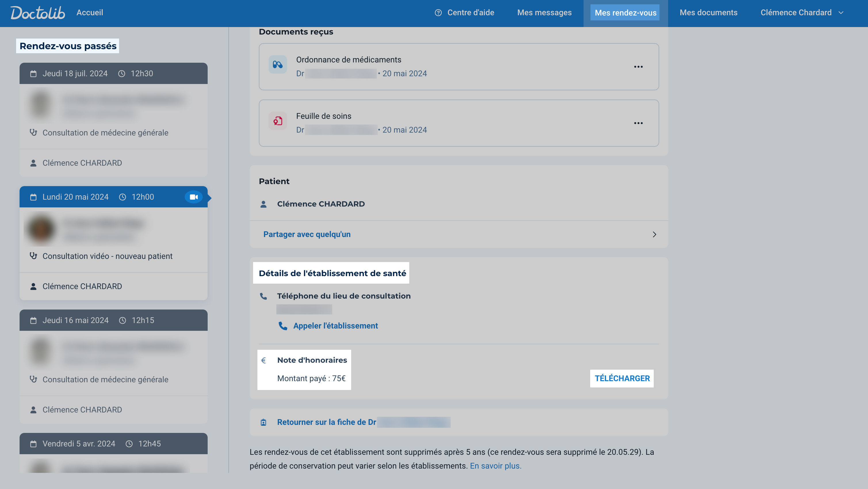Image resolution: width=868 pixels, height=489 pixels.
Task: Click the blurred doctor photo in 20 mai appointment
Action: point(41,229)
